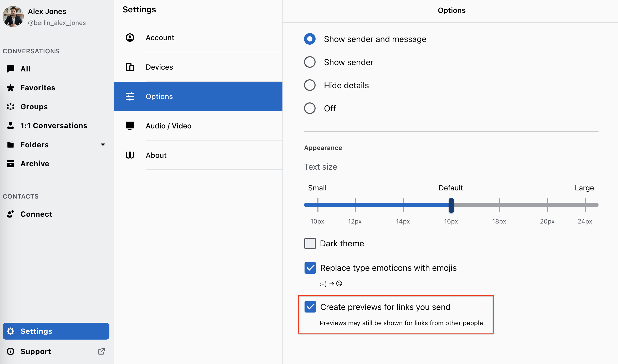
Task: Click the Account profile icon
Action: click(130, 38)
